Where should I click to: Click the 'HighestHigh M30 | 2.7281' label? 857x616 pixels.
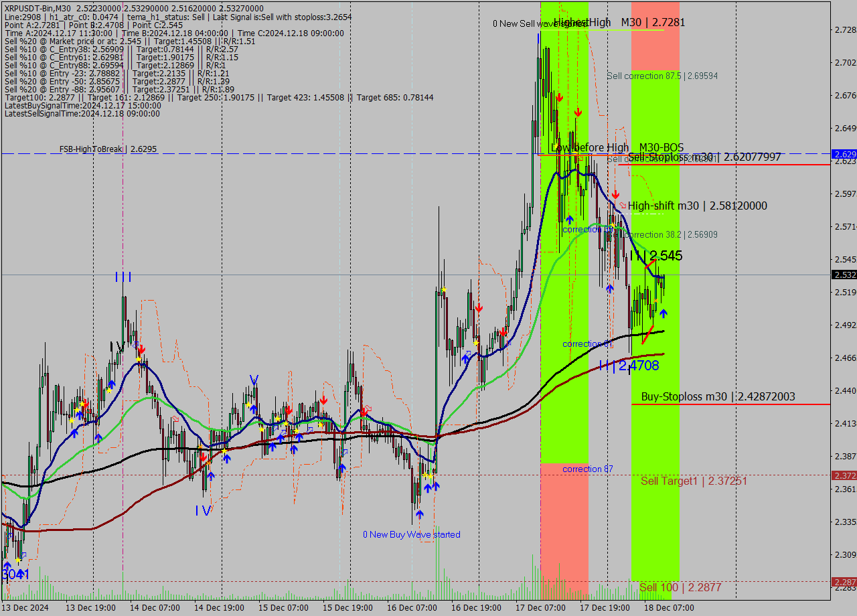pyautogui.click(x=619, y=22)
